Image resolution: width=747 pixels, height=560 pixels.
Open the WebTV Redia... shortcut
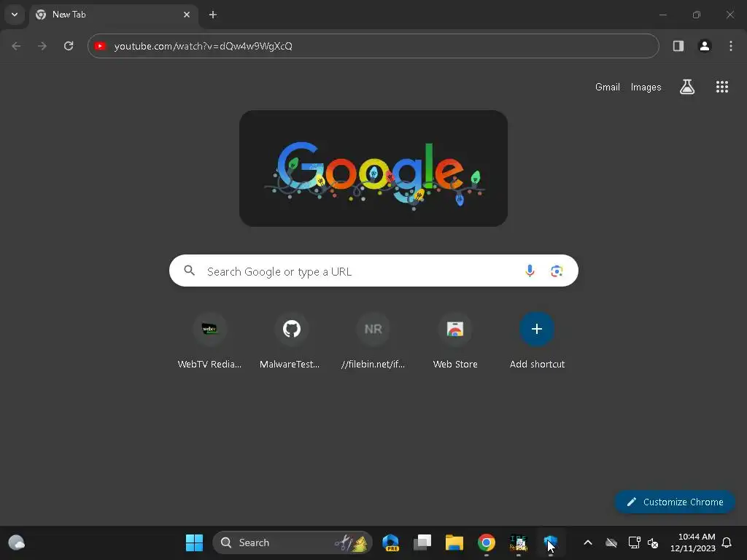(x=209, y=341)
